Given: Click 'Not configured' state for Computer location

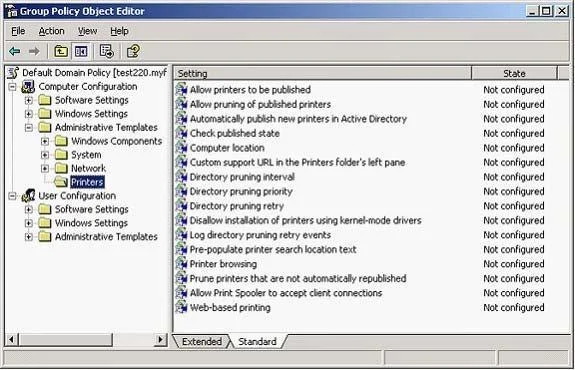Looking at the screenshot, I should click(x=513, y=148).
